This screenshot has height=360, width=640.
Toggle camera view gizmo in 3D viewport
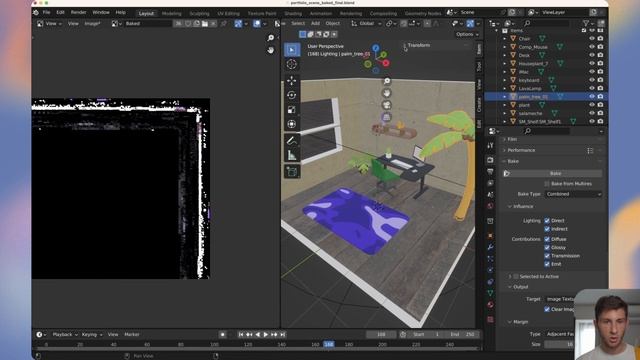pos(387,105)
